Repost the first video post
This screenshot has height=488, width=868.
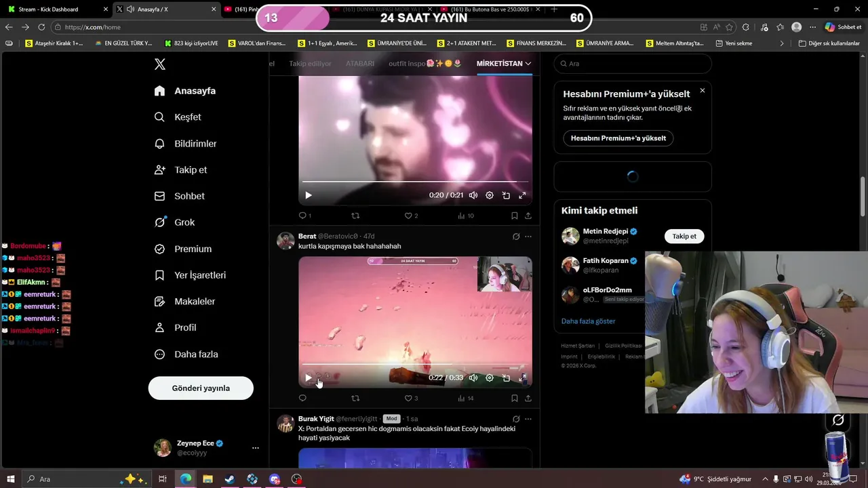(355, 216)
